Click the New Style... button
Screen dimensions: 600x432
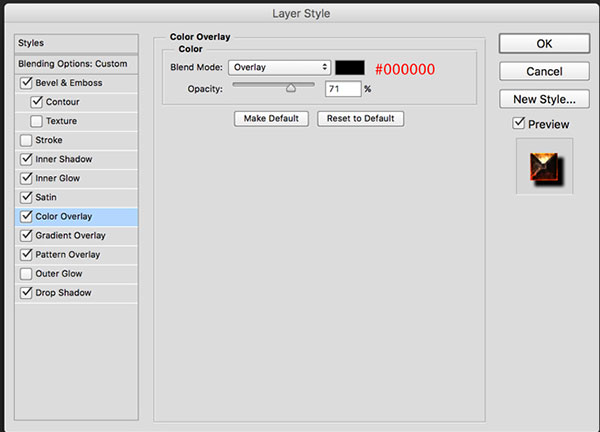point(544,99)
